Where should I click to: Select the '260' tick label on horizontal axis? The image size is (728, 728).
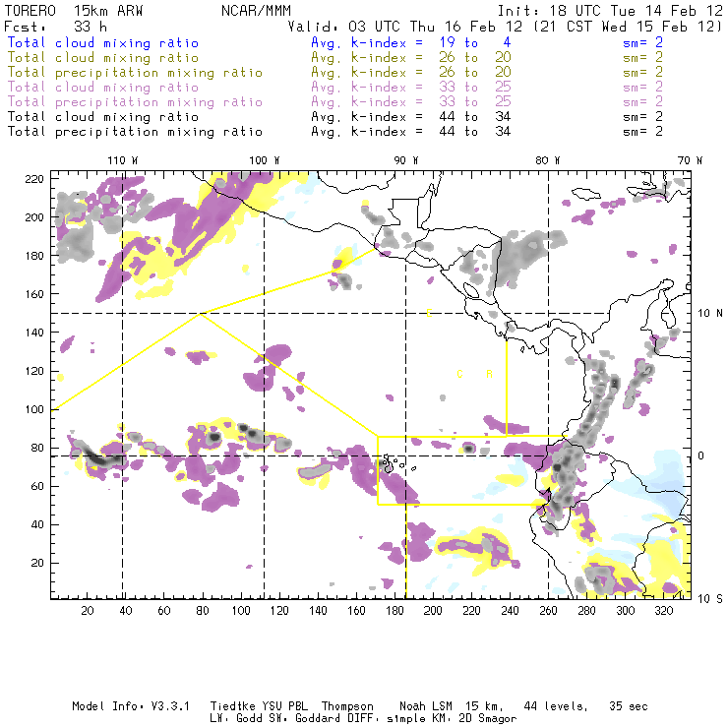point(548,611)
